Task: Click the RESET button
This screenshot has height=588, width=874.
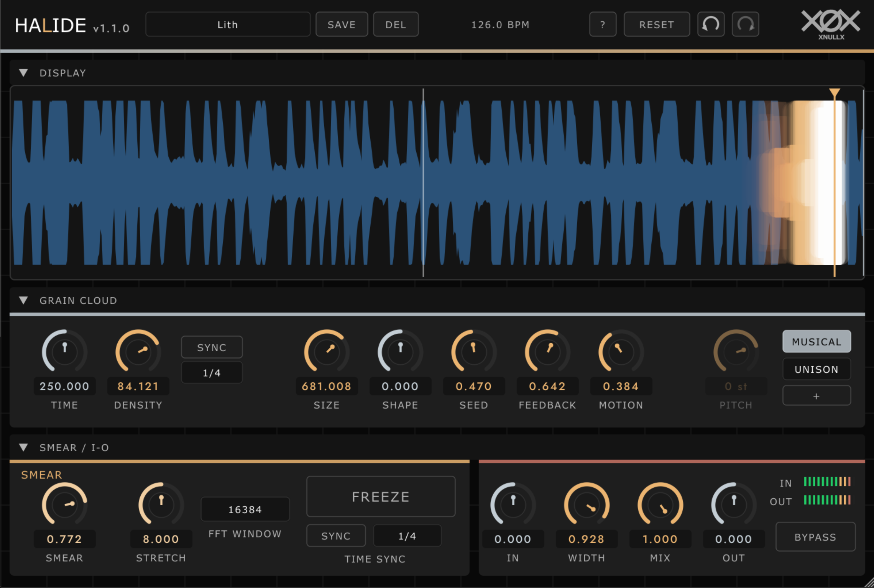Action: [x=657, y=25]
